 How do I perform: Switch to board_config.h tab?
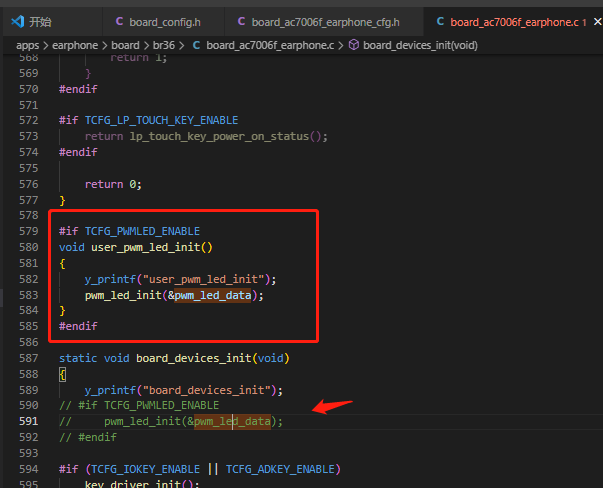click(163, 22)
